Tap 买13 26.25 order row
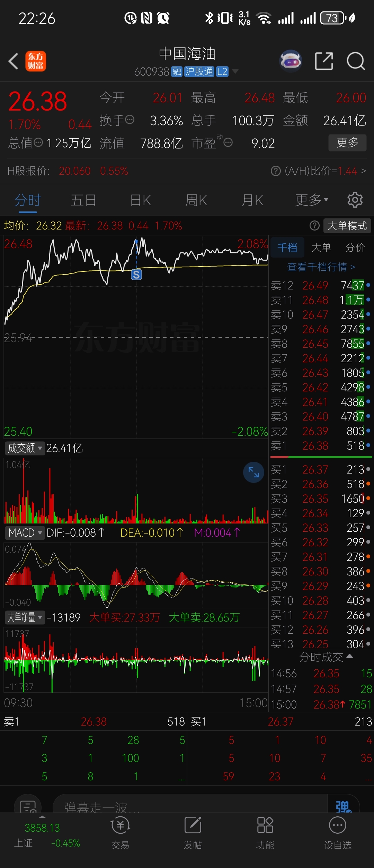374x868 pixels. tap(321, 643)
